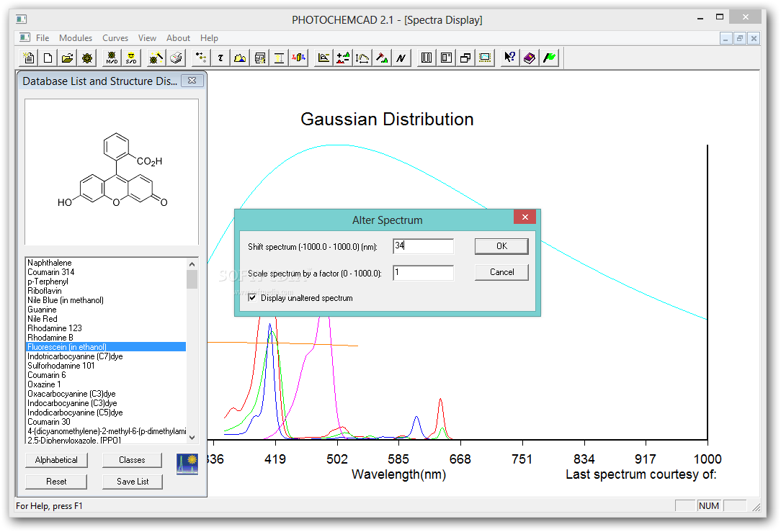Click the yellow I-beam toolbar icon
Image resolution: width=781 pixels, height=532 pixels.
point(280,58)
